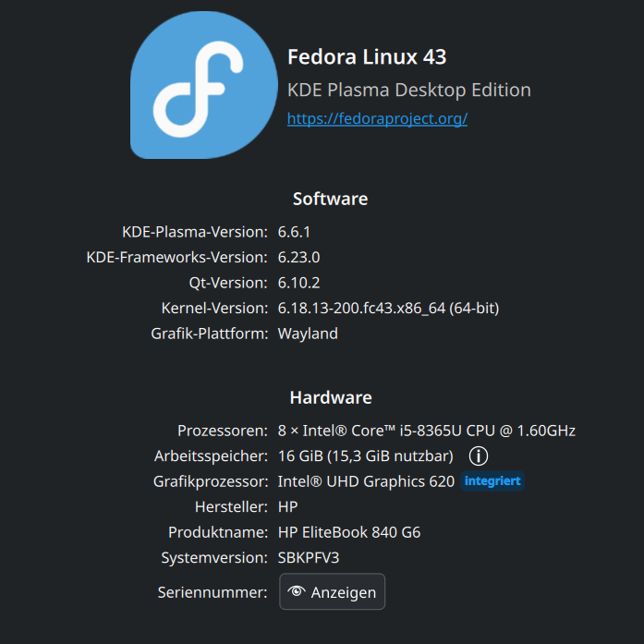This screenshot has height=644, width=644.
Task: Click the eye icon beside Anzeigen
Action: (x=297, y=592)
